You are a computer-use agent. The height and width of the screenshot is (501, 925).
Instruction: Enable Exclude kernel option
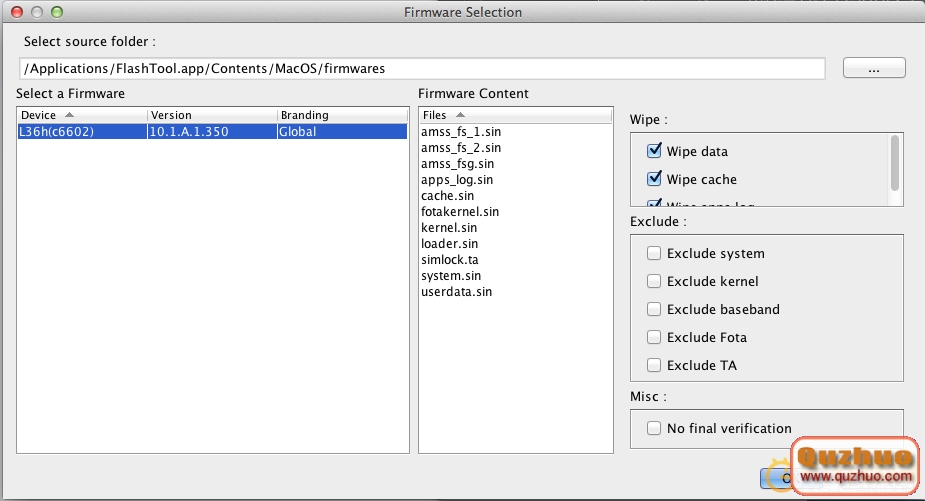[x=655, y=281]
